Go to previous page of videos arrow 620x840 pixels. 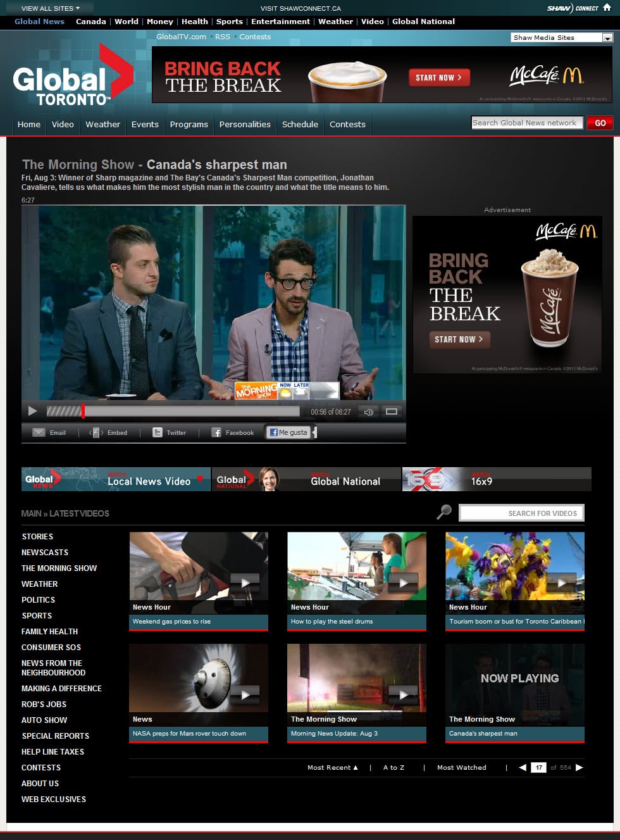click(x=523, y=768)
